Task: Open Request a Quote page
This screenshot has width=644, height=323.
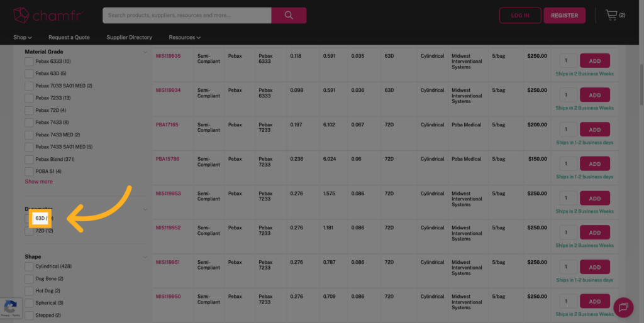Action: [69, 37]
